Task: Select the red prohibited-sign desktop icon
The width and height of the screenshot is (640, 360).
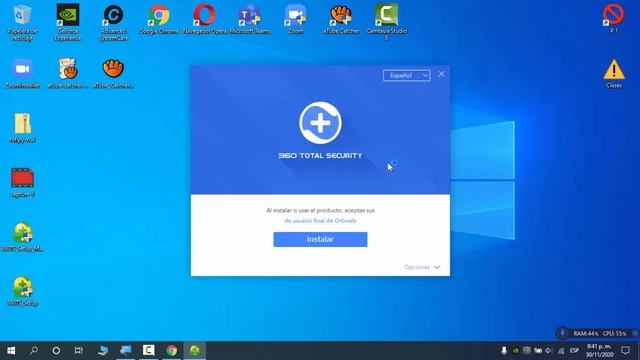Action: [x=613, y=18]
